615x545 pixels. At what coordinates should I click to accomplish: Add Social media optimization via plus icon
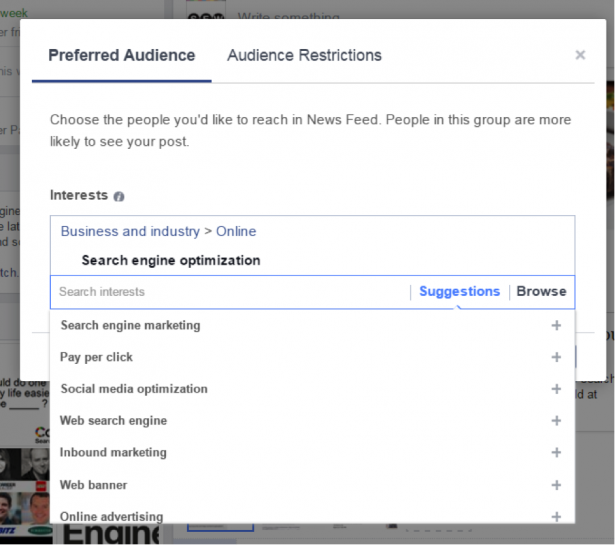556,389
